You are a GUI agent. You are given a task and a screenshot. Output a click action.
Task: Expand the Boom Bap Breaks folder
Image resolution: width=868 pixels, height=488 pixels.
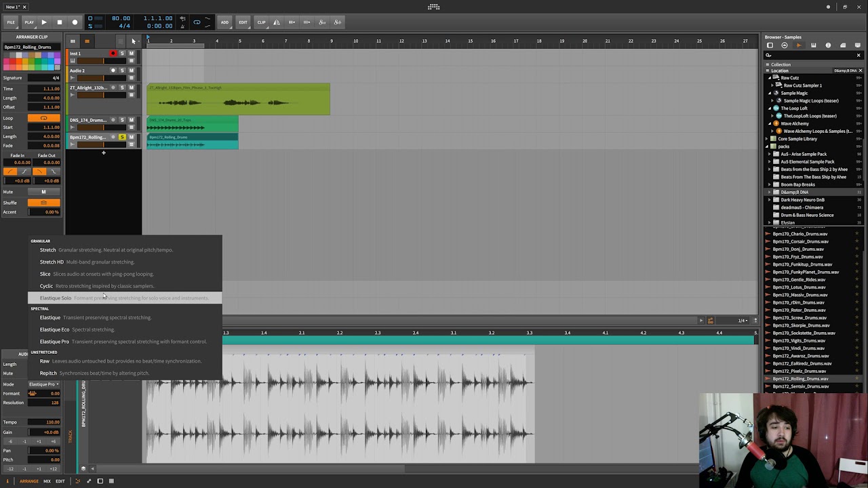(x=770, y=184)
